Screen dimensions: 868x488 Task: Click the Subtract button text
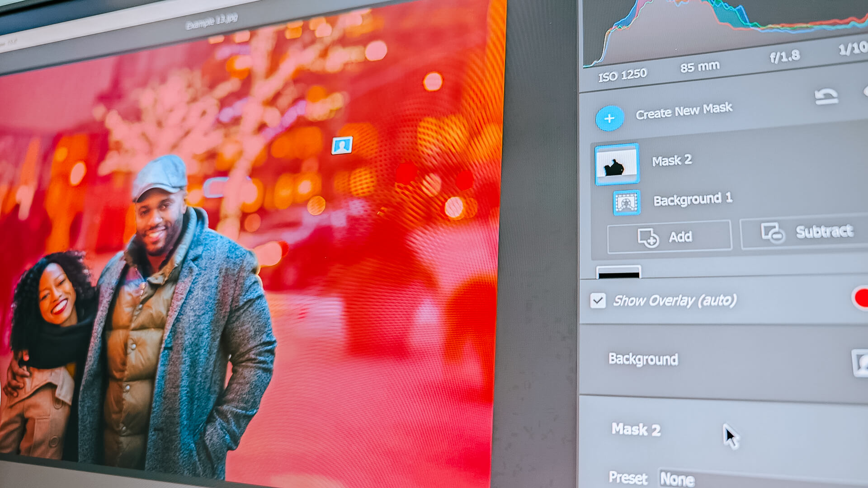[x=824, y=231]
